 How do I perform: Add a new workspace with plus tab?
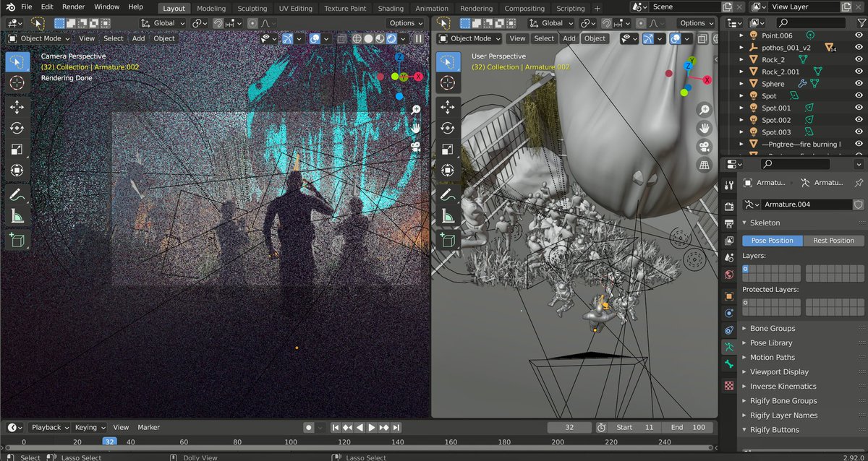[597, 9]
